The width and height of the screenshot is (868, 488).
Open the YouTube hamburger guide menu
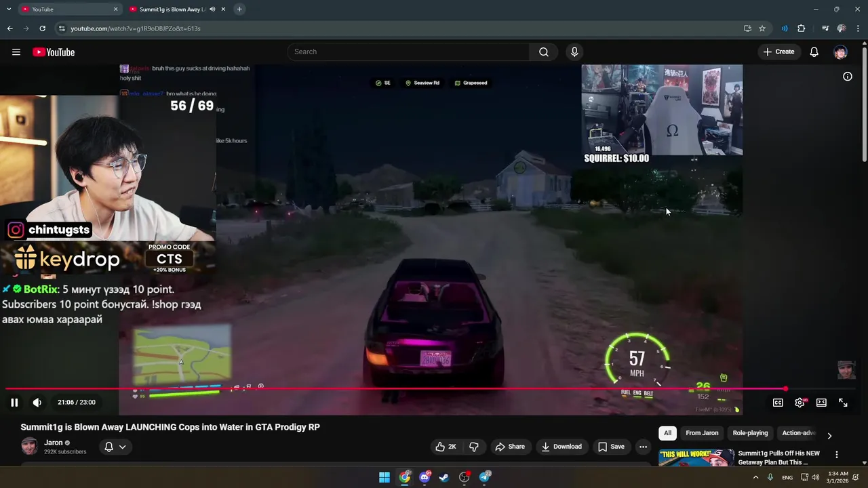16,52
